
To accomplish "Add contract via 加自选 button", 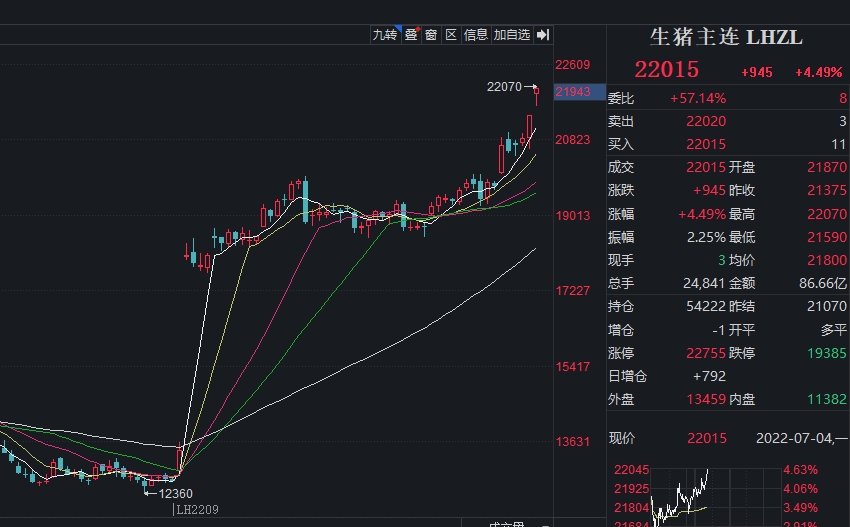I will click(511, 35).
